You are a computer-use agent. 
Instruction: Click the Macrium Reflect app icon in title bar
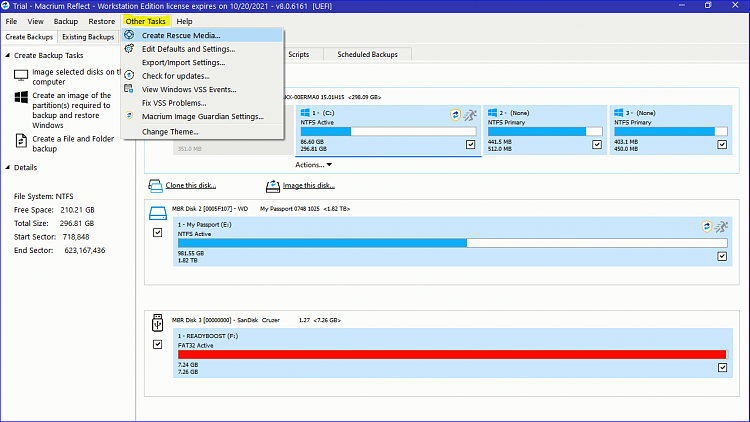pyautogui.click(x=5, y=6)
